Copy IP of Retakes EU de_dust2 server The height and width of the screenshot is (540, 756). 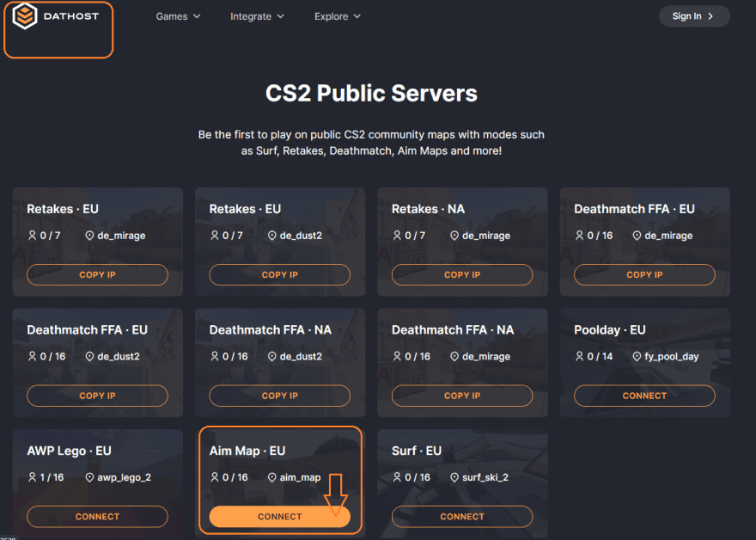click(x=279, y=275)
